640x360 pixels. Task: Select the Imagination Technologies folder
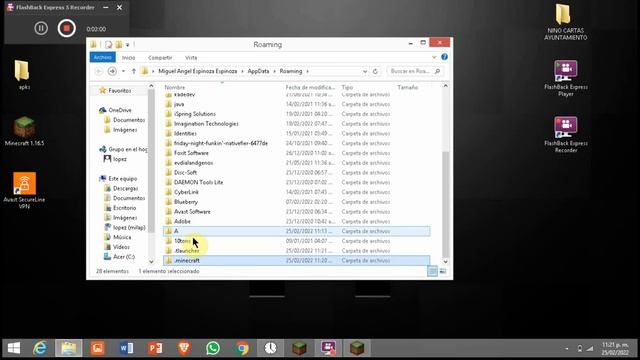point(297,124)
